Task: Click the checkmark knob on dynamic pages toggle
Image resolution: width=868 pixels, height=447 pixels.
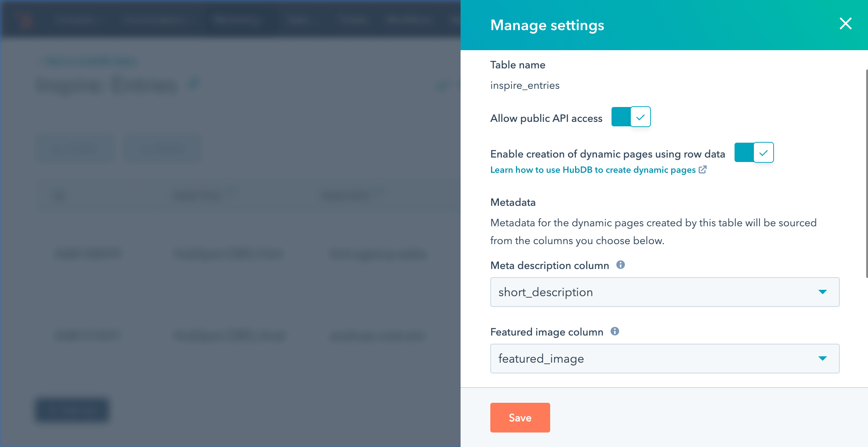Action: pyautogui.click(x=764, y=153)
